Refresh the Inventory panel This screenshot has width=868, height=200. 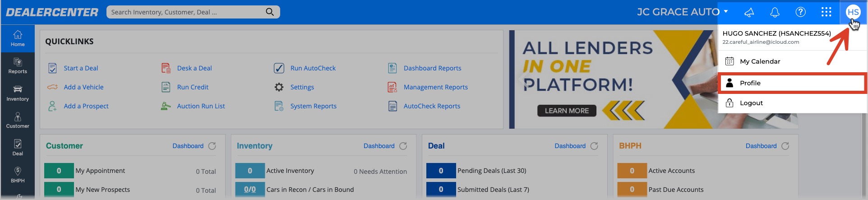click(403, 146)
